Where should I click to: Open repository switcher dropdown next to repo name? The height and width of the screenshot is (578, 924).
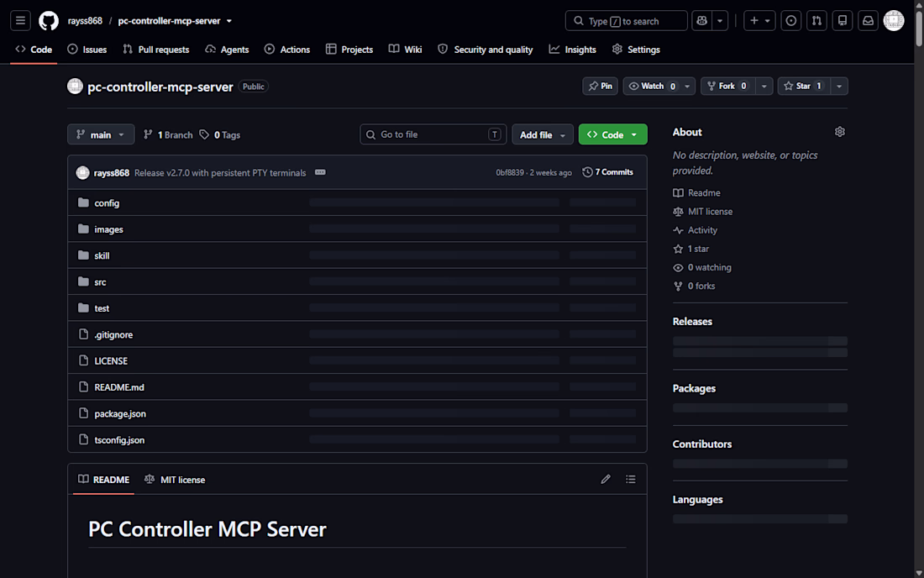pyautogui.click(x=229, y=21)
